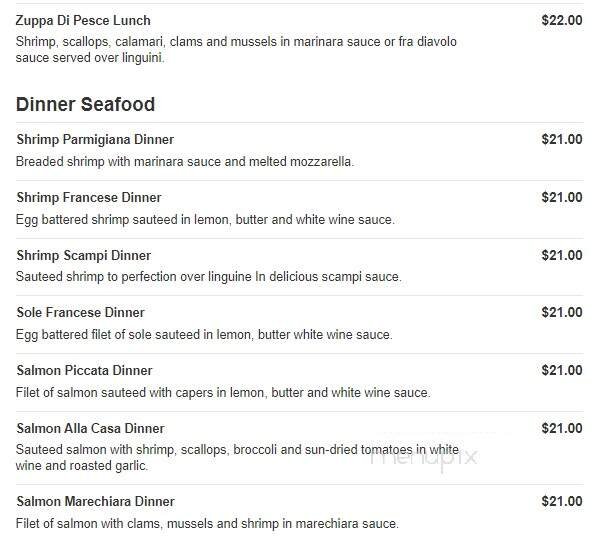Click the Dinner Seafood section heading
The image size is (603, 540).
86,104
